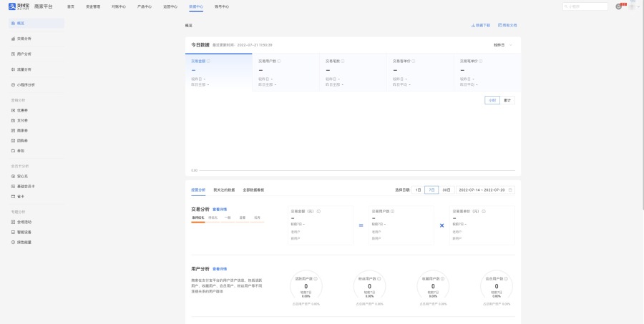644x324 pixels.
Task: Open the 较昨日 comparison dropdown
Action: click(503, 45)
